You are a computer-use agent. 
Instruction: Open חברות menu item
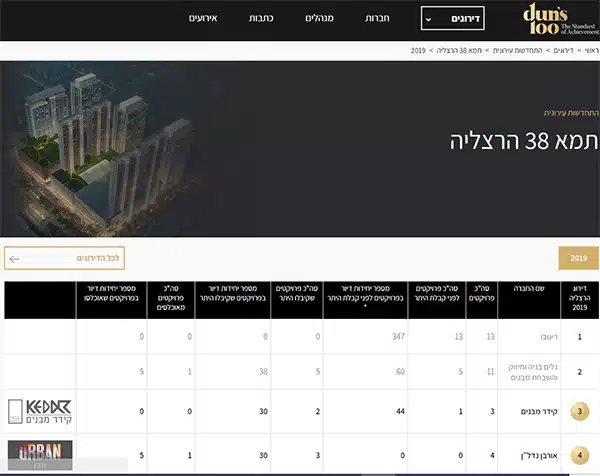tap(377, 18)
